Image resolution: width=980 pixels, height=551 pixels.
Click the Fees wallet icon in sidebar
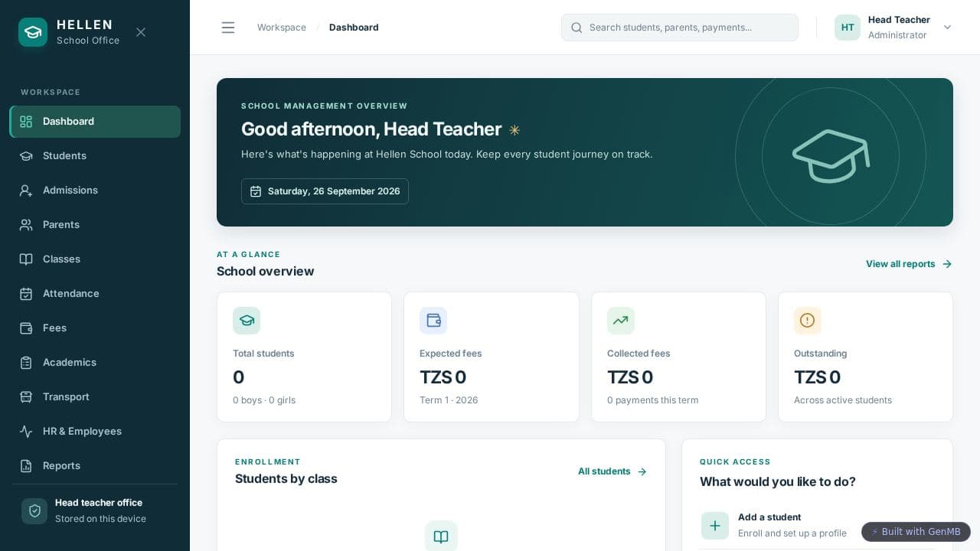26,328
